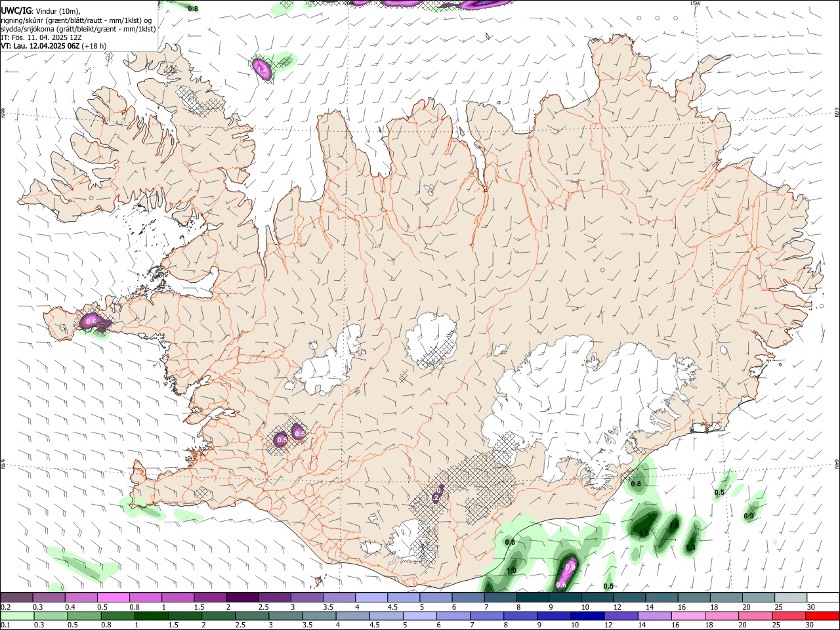Click the bright pink swatch between 0.5 and 0.8
Screen dimensions: 840x630
point(113,597)
